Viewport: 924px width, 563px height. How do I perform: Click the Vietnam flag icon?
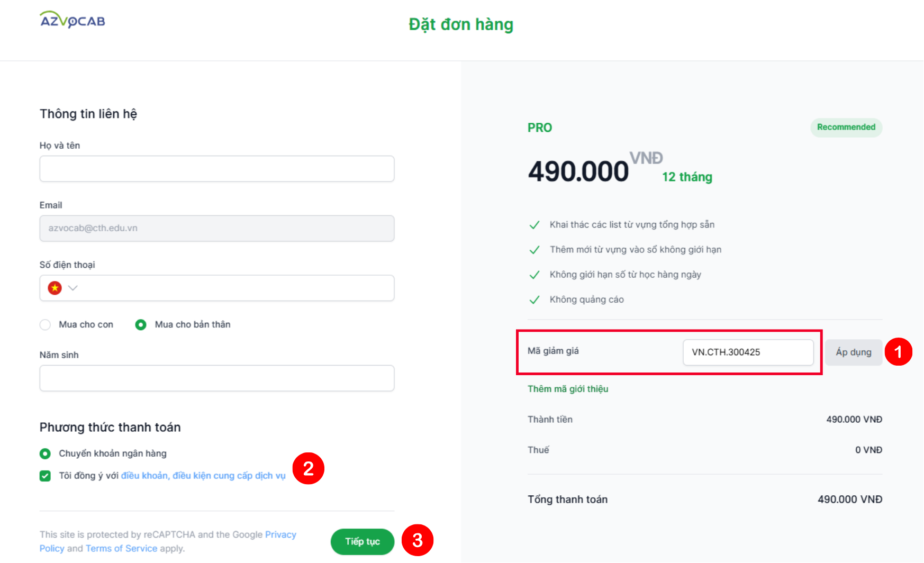(55, 288)
